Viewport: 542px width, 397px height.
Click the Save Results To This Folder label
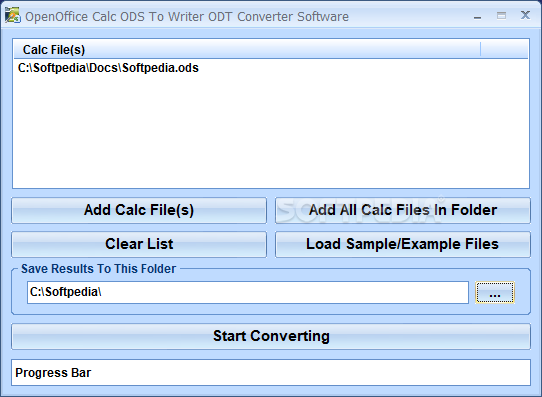coord(99,269)
